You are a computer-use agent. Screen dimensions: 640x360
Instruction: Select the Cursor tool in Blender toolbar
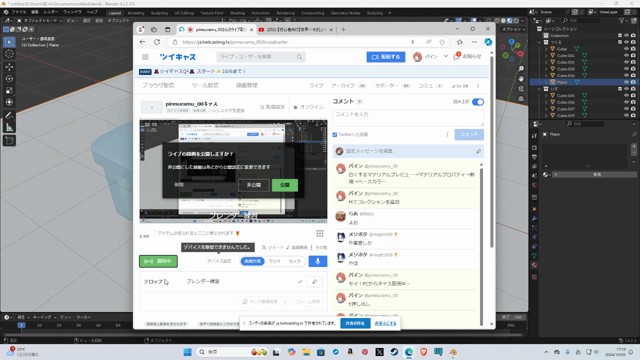coord(9,54)
